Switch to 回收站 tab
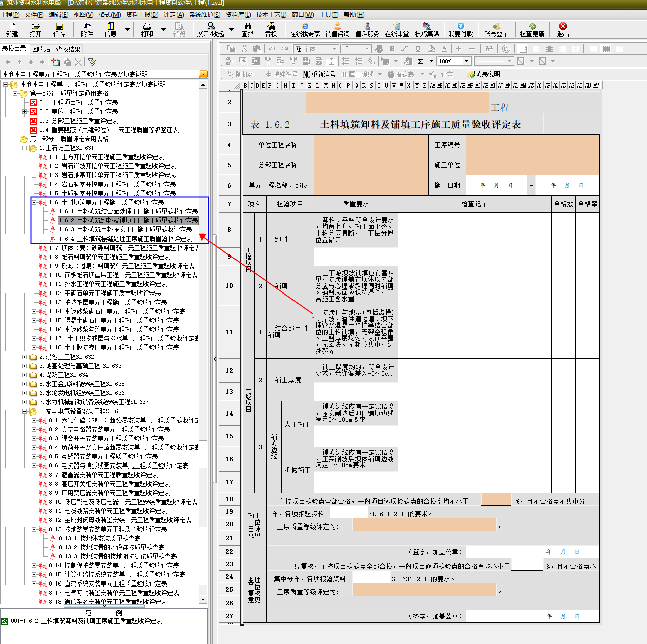647x644 pixels. click(41, 49)
